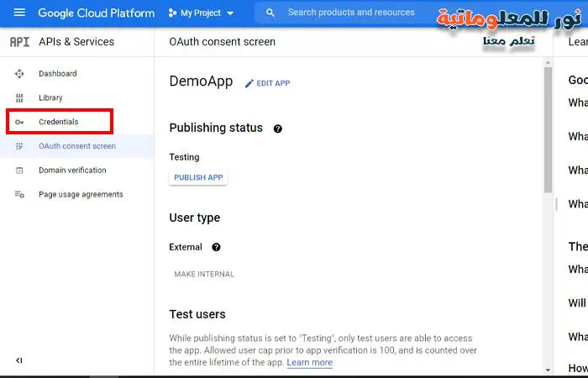Click the Test users heading
Viewport: 588px width, 378px height.
(197, 314)
